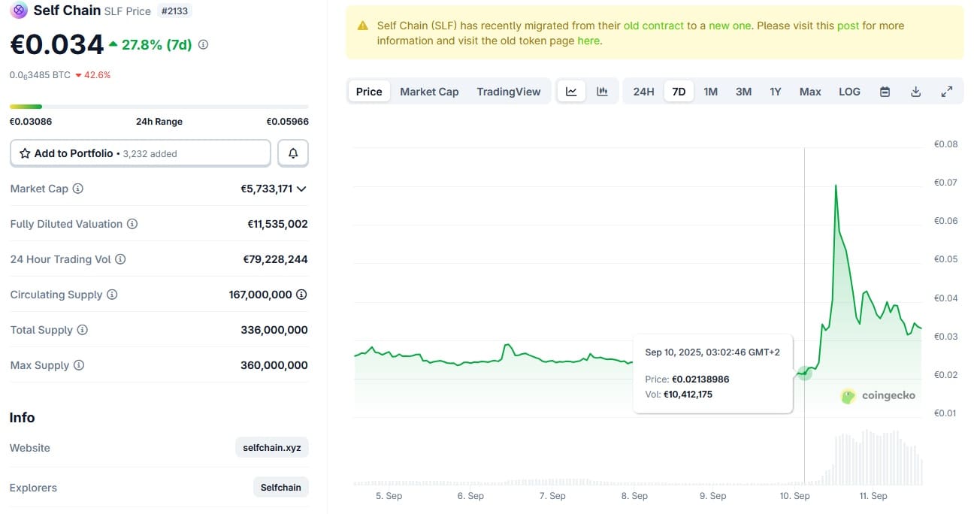
Task: Set chart range to 3M
Action: (743, 92)
